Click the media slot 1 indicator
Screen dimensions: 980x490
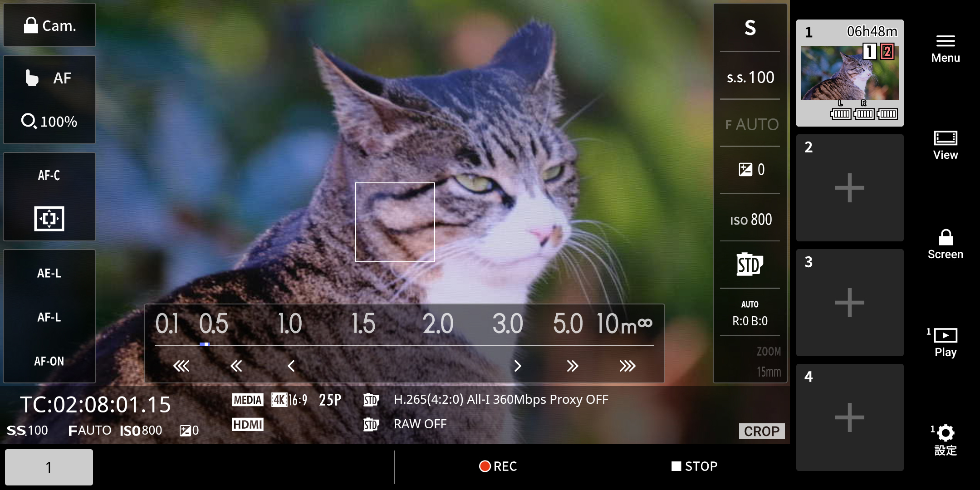click(x=869, y=52)
